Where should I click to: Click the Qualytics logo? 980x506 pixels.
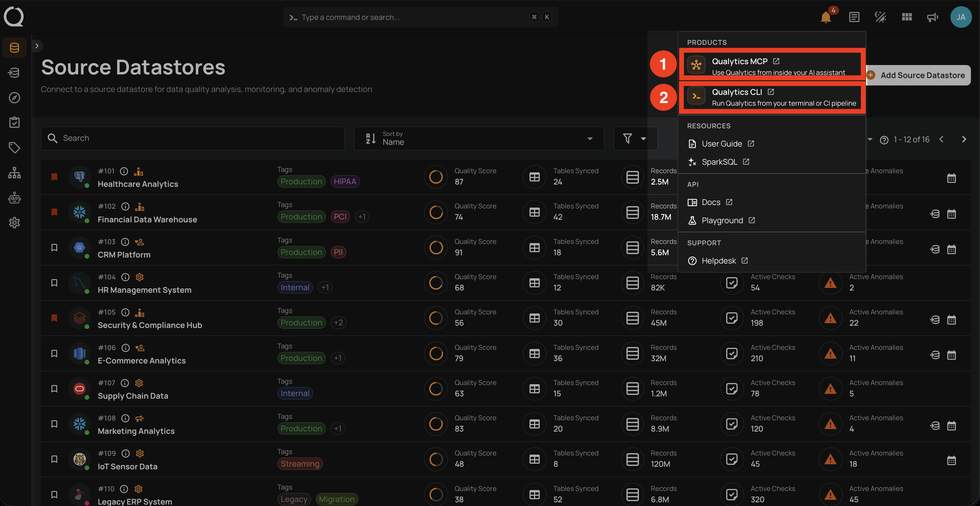coord(14,17)
